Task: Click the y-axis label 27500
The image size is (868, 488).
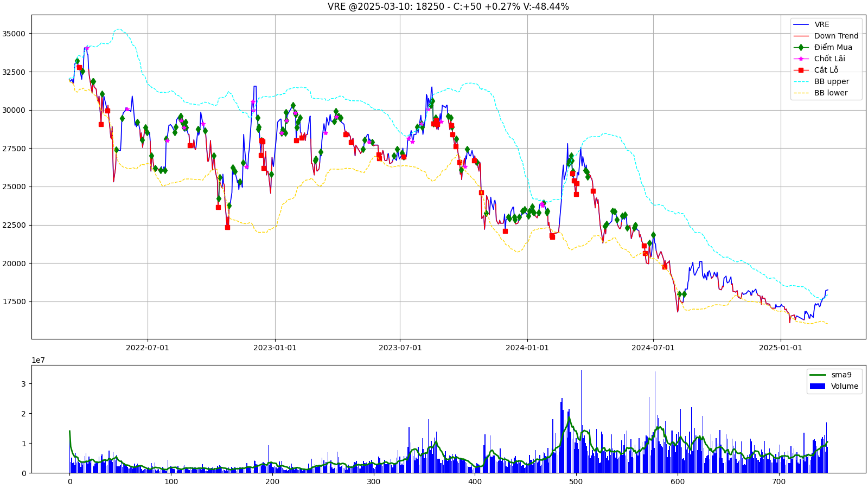Action: point(14,149)
